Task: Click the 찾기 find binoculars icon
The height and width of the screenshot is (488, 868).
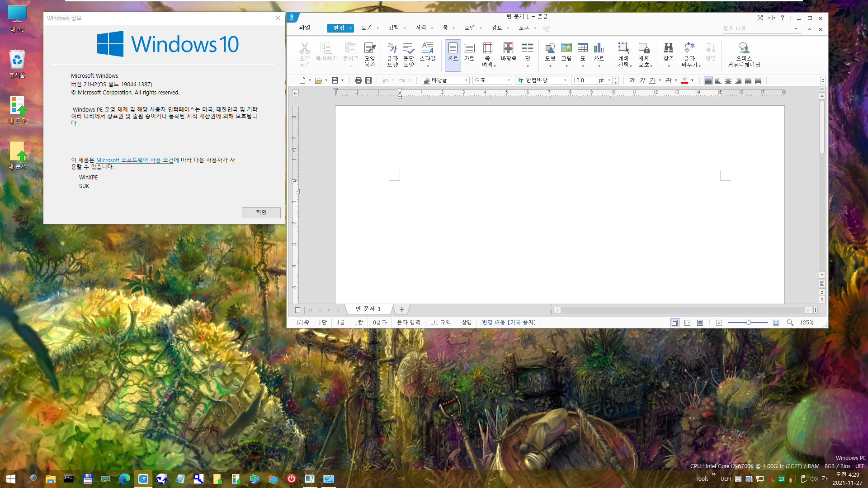Action: [668, 55]
